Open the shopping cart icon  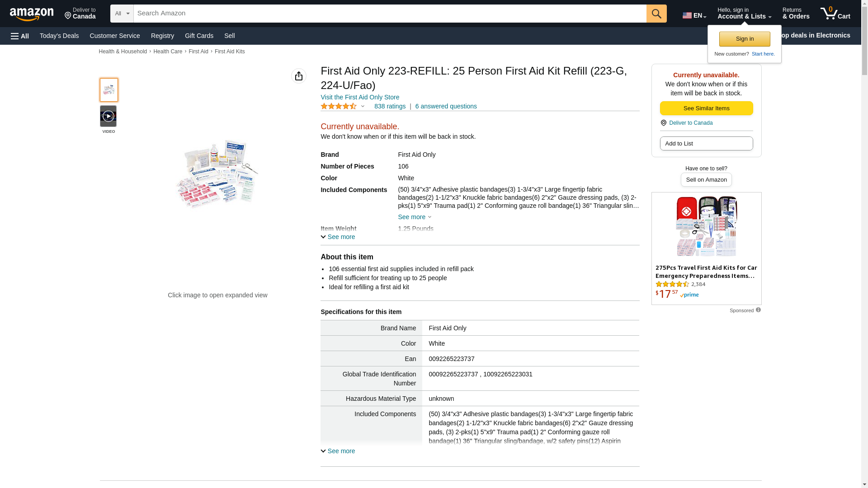[x=835, y=14]
